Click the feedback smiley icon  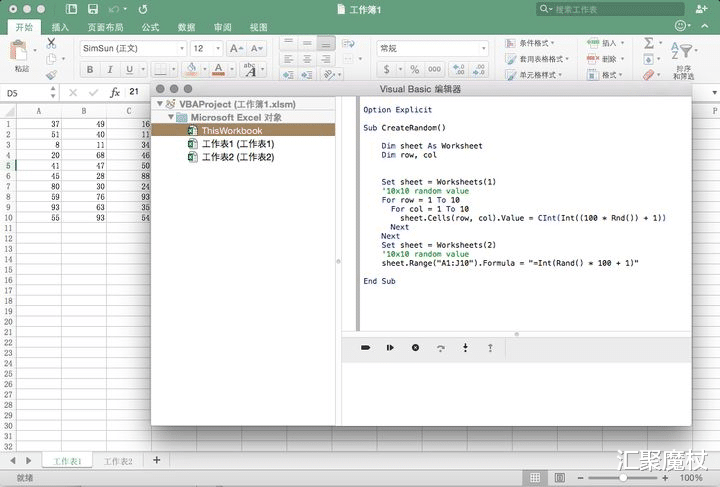[x=680, y=26]
